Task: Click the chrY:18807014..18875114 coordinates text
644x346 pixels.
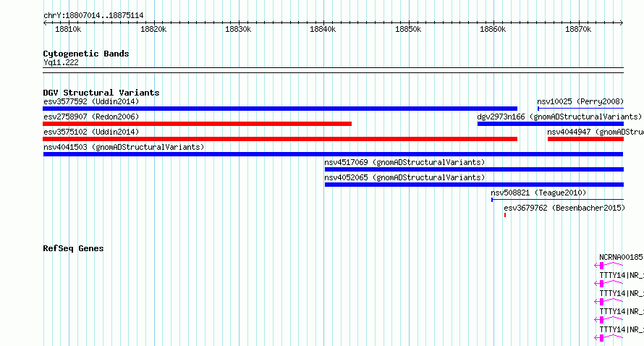Action: pos(93,16)
